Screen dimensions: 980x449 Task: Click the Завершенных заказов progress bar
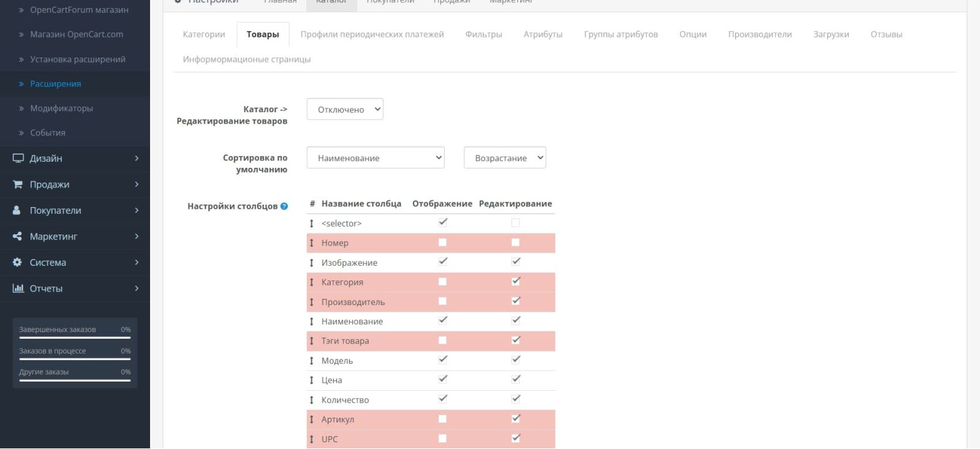tap(75, 338)
